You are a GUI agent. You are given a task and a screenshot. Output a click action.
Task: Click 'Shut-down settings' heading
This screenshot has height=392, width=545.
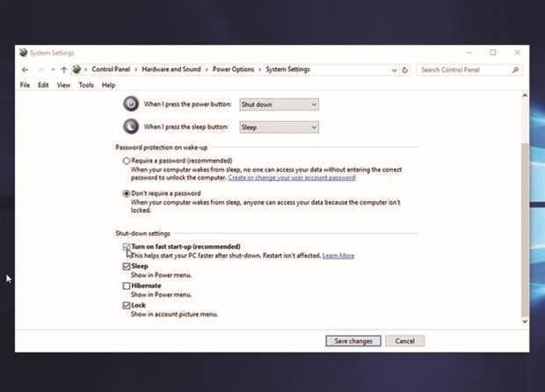(x=143, y=233)
